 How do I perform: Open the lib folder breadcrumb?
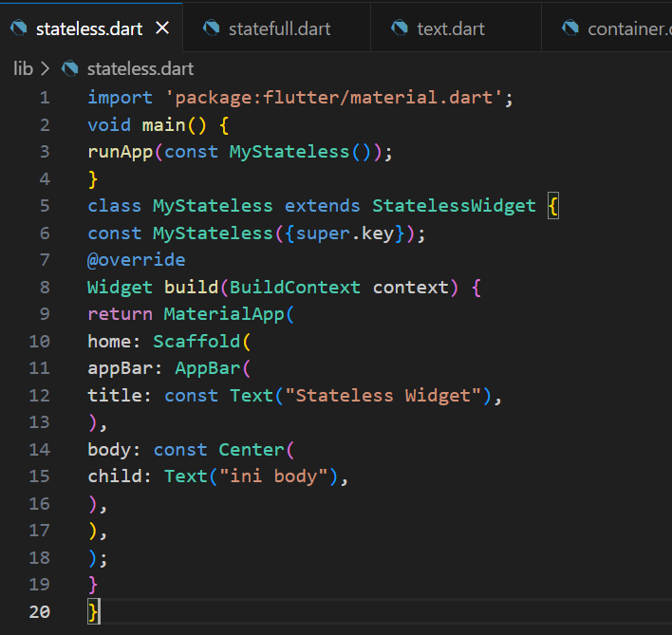pos(23,68)
